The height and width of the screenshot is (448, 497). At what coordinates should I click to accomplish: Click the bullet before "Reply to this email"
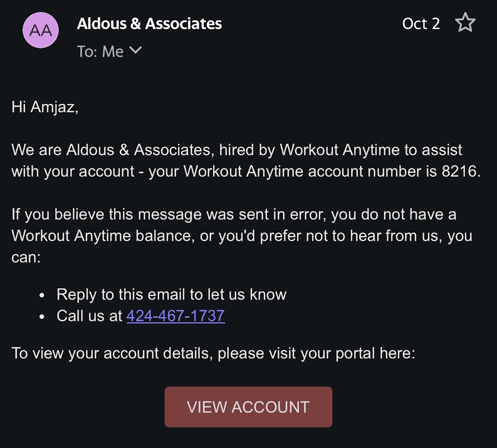tap(42, 295)
